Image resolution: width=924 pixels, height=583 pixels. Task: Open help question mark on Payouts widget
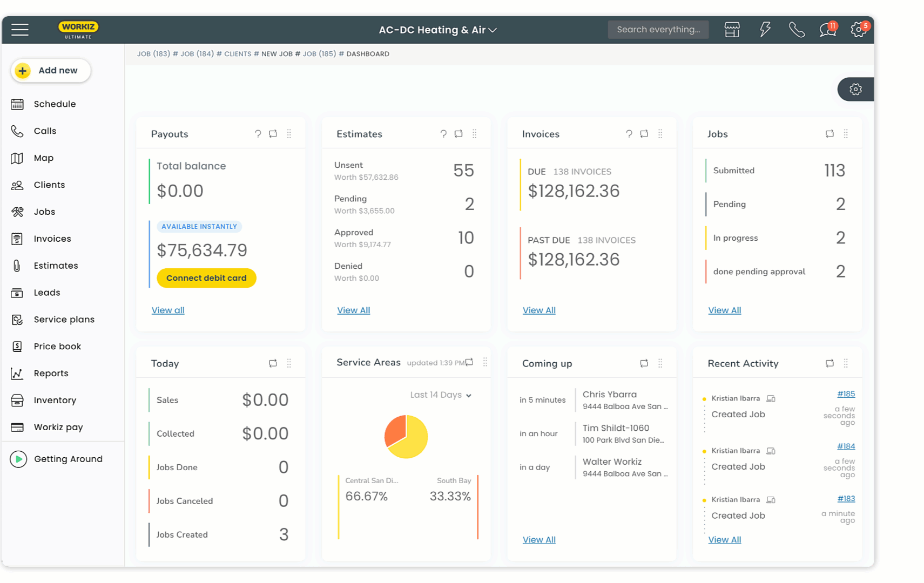(x=258, y=133)
